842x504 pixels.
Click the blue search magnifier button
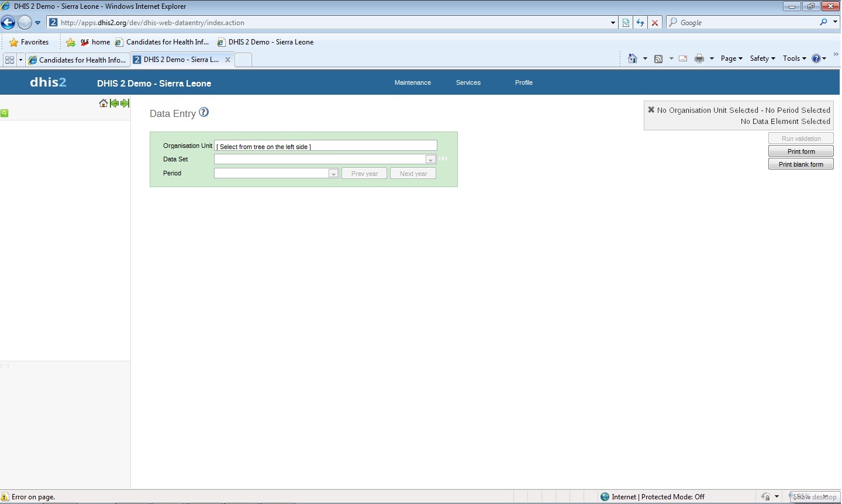[x=823, y=22]
